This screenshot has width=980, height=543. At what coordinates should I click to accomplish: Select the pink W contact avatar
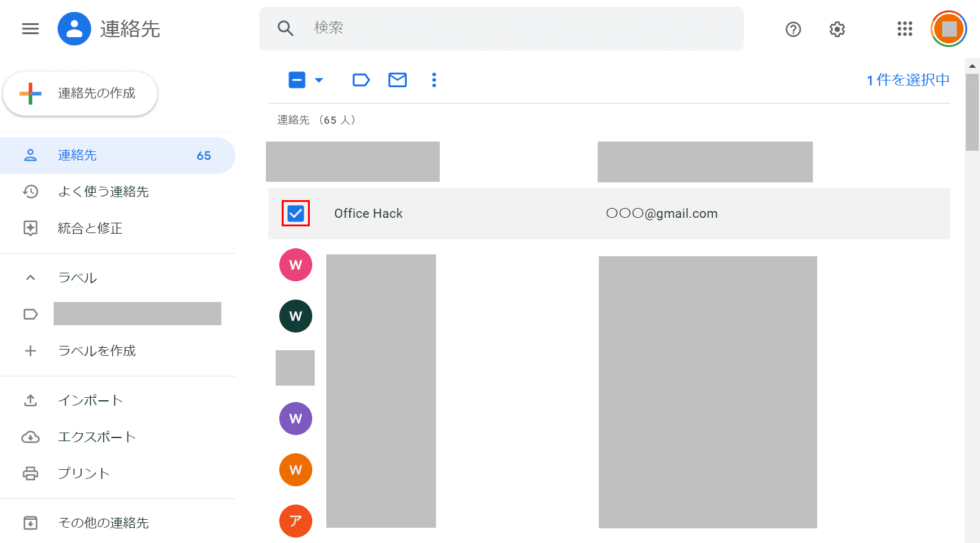(296, 265)
